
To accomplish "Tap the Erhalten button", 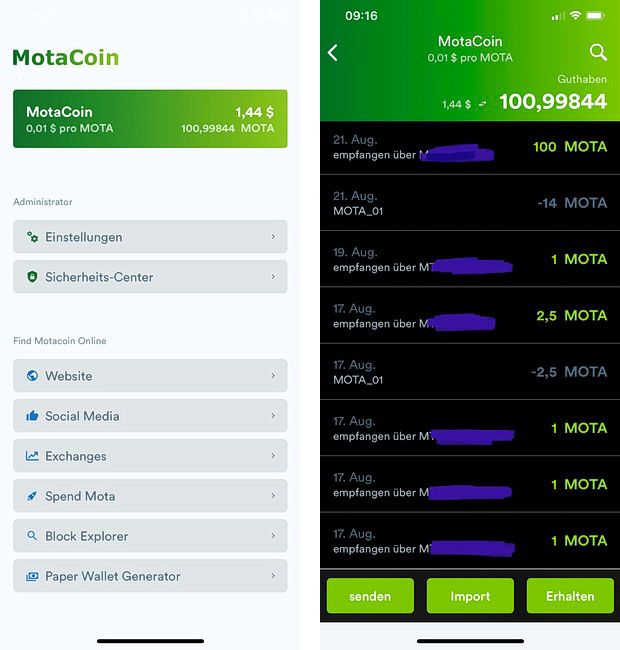I will 570,596.
